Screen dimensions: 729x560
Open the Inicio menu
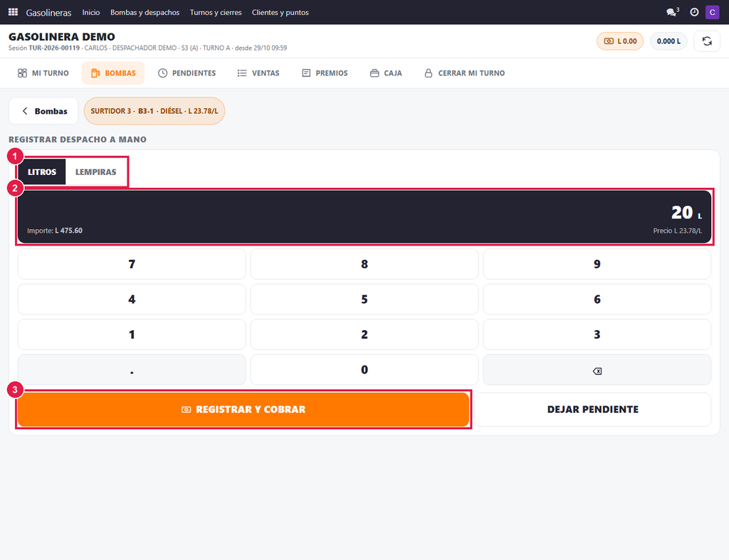pos(91,13)
